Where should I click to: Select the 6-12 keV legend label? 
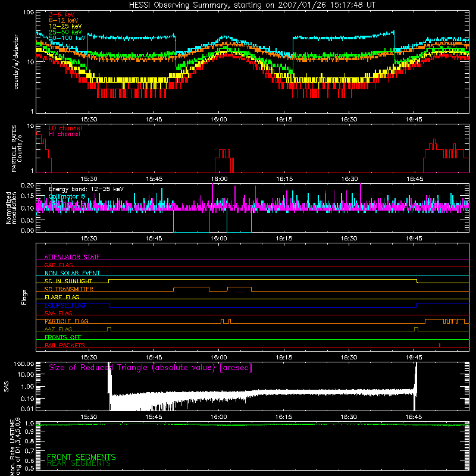pyautogui.click(x=64, y=20)
